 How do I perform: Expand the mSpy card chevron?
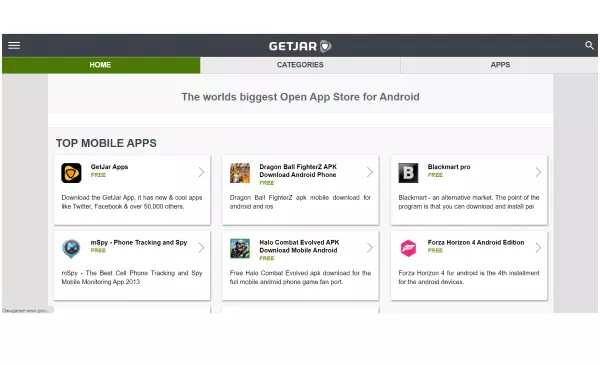pyautogui.click(x=201, y=248)
